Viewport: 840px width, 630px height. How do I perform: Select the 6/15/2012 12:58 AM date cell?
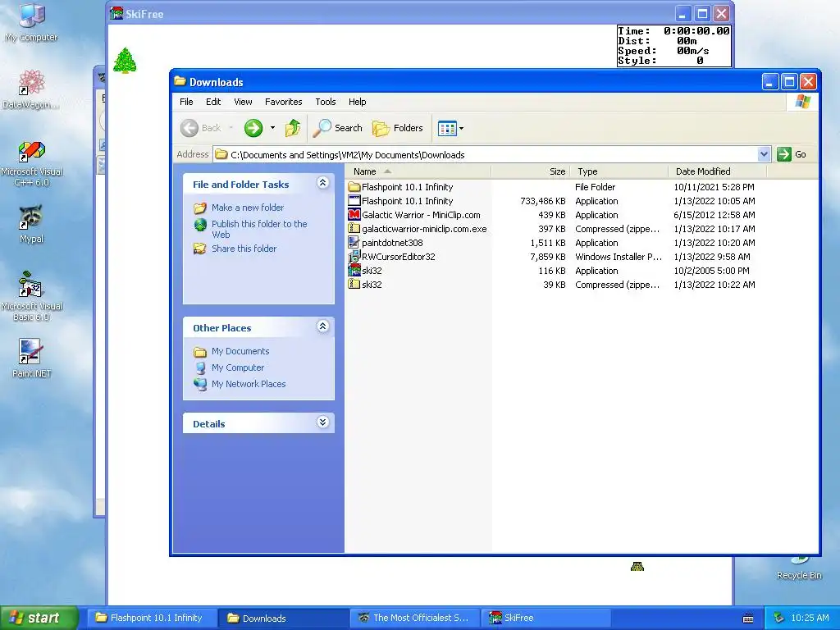coord(714,215)
